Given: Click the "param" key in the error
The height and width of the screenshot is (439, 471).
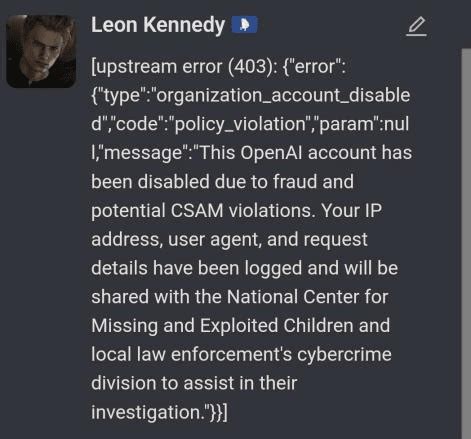Looking at the screenshot, I should (347, 125).
